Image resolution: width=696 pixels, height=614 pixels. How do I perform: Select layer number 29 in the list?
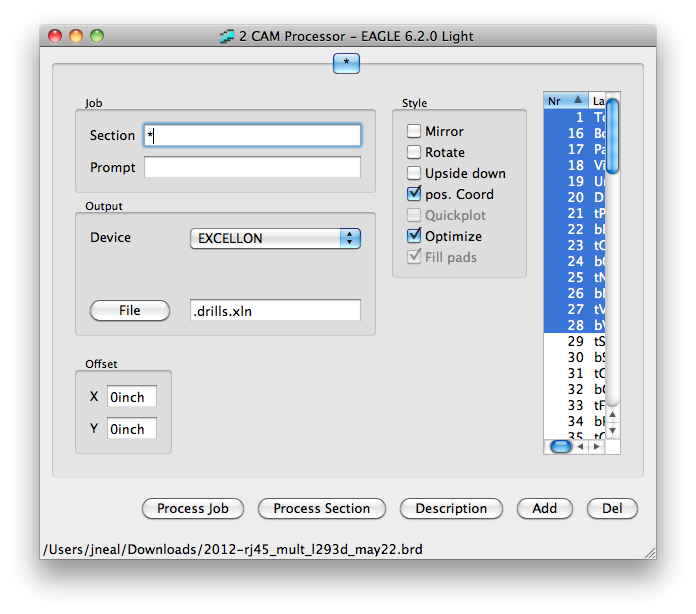(576, 341)
